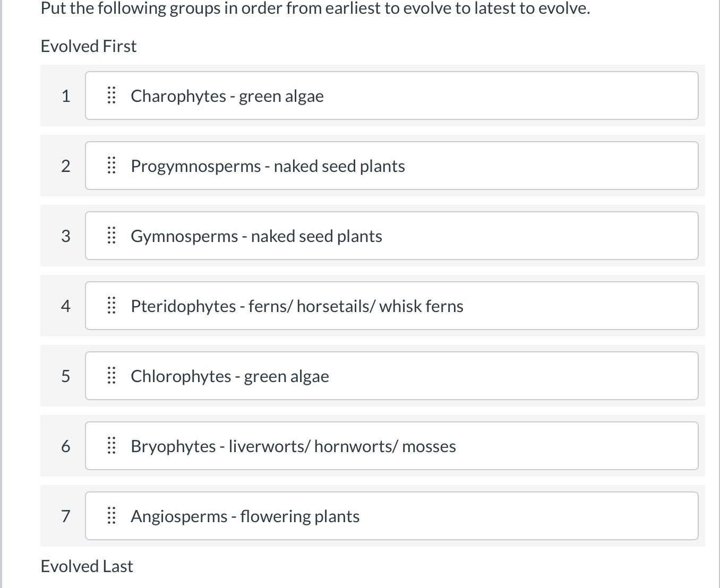Click the Bryophytes row drag handle
Image resolution: width=720 pixels, height=588 pixels.
[112, 446]
